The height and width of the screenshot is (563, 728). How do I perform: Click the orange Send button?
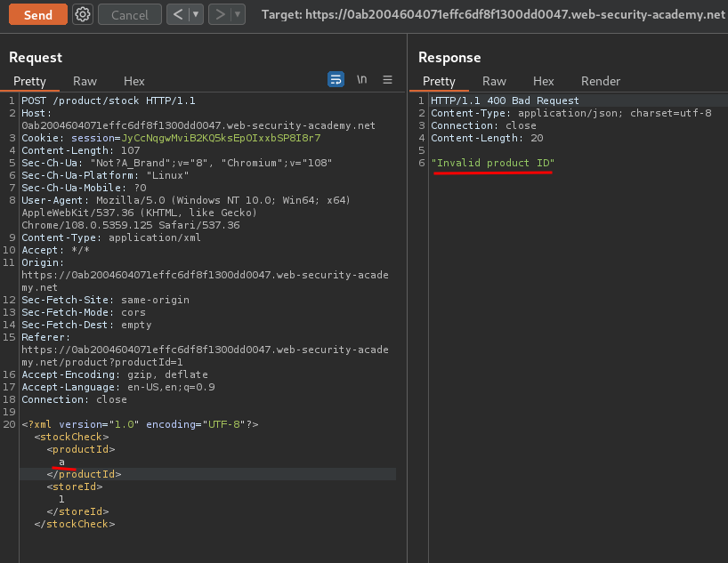[38, 15]
